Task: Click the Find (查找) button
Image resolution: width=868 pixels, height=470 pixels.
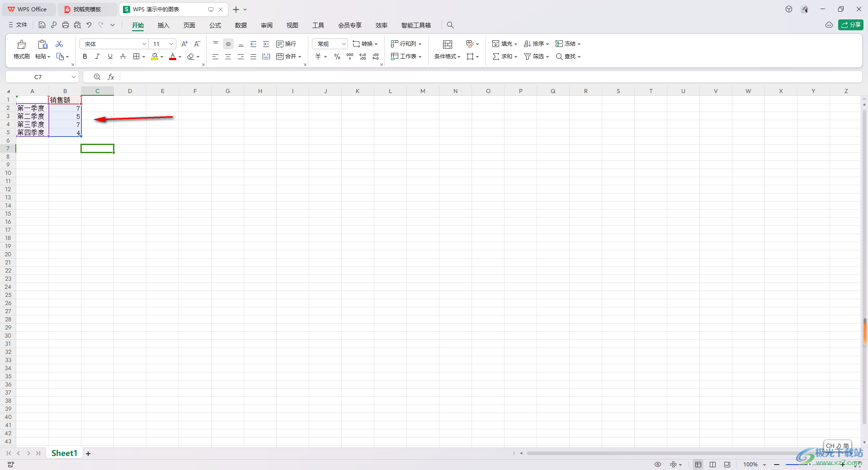Action: (x=568, y=56)
